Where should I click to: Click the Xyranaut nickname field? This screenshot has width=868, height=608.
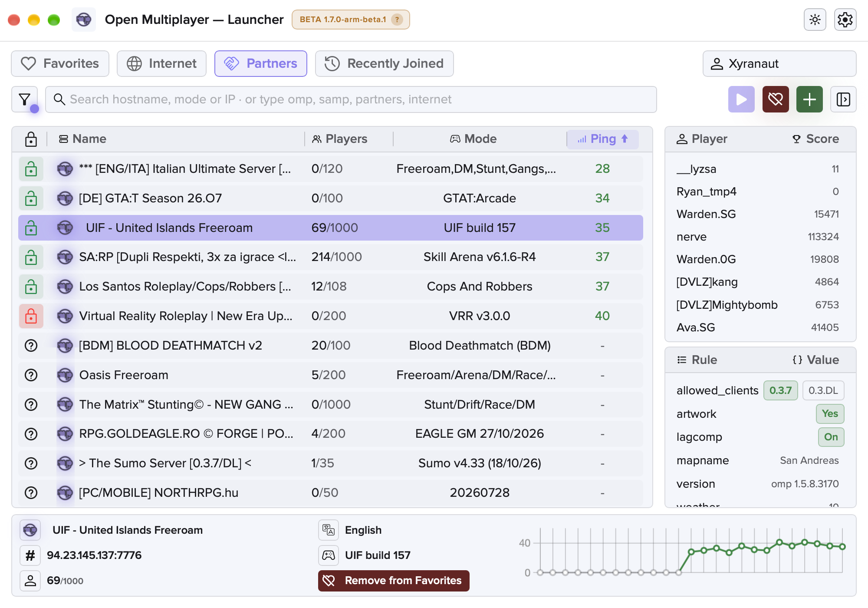pos(779,63)
